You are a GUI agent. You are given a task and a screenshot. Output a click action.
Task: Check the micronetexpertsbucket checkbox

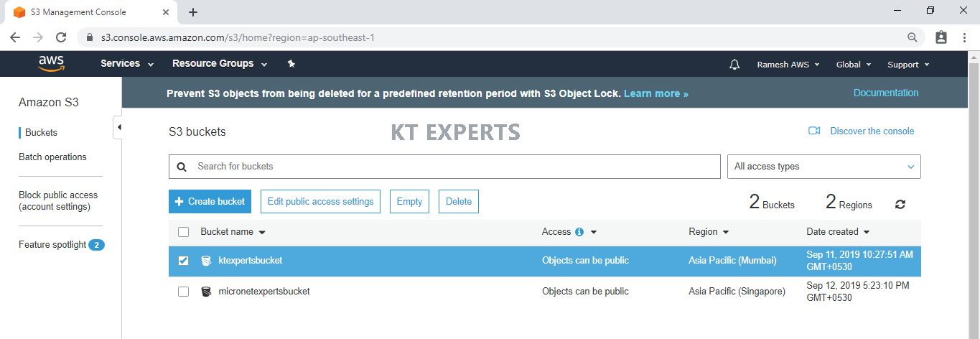tap(183, 292)
